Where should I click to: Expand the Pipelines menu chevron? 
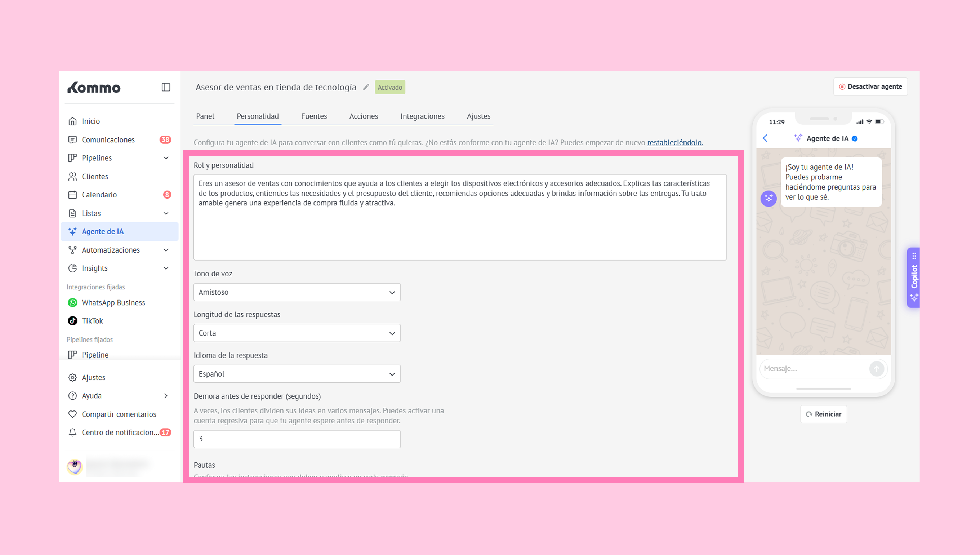[x=166, y=158]
